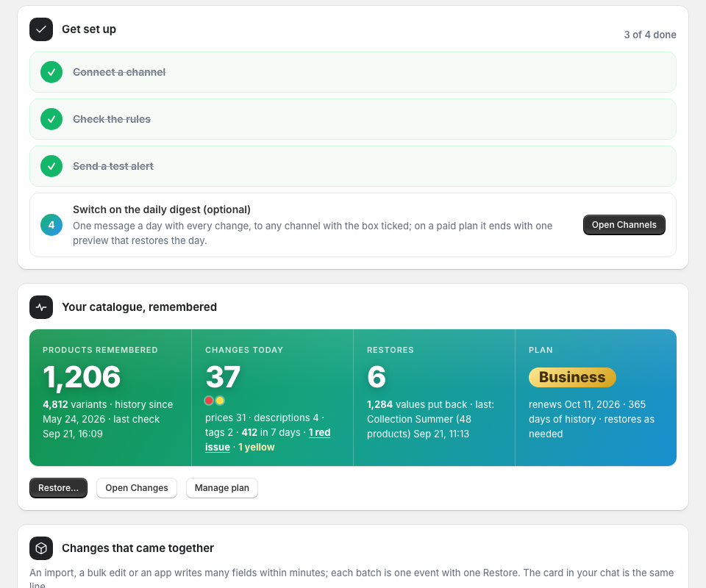Click the cube icon beside Changes that came together

(41, 548)
